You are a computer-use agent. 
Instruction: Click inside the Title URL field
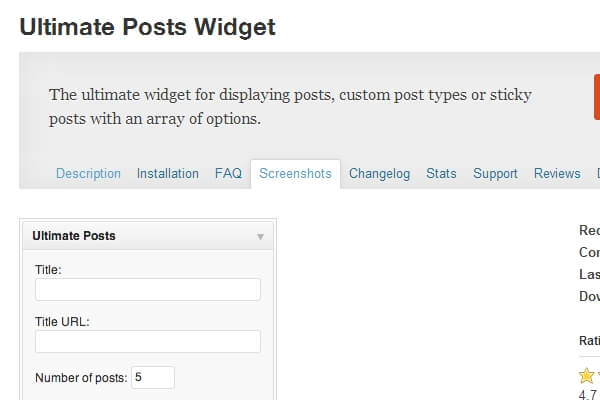click(x=148, y=342)
